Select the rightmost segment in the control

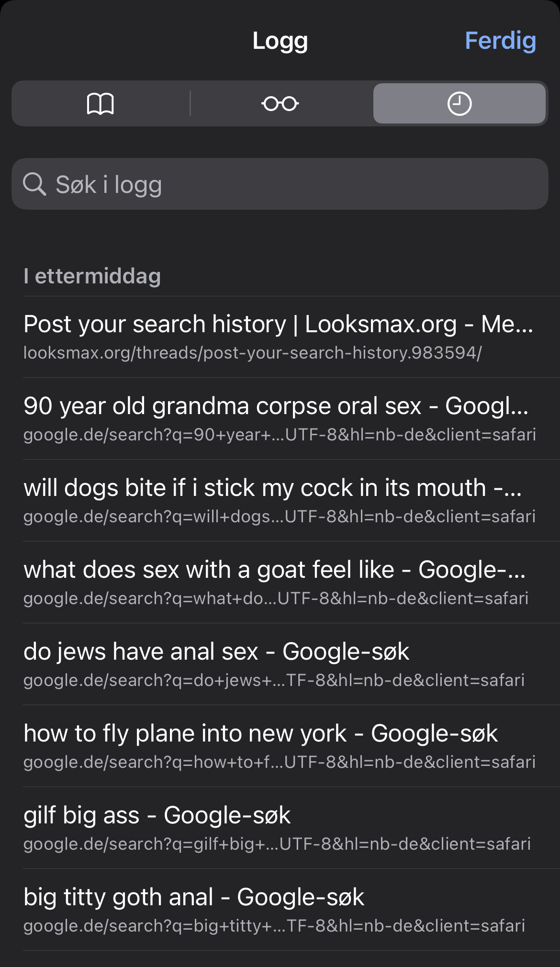point(459,103)
